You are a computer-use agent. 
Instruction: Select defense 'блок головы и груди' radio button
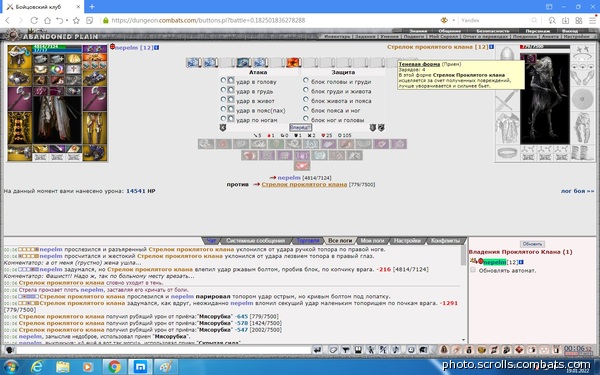click(306, 80)
